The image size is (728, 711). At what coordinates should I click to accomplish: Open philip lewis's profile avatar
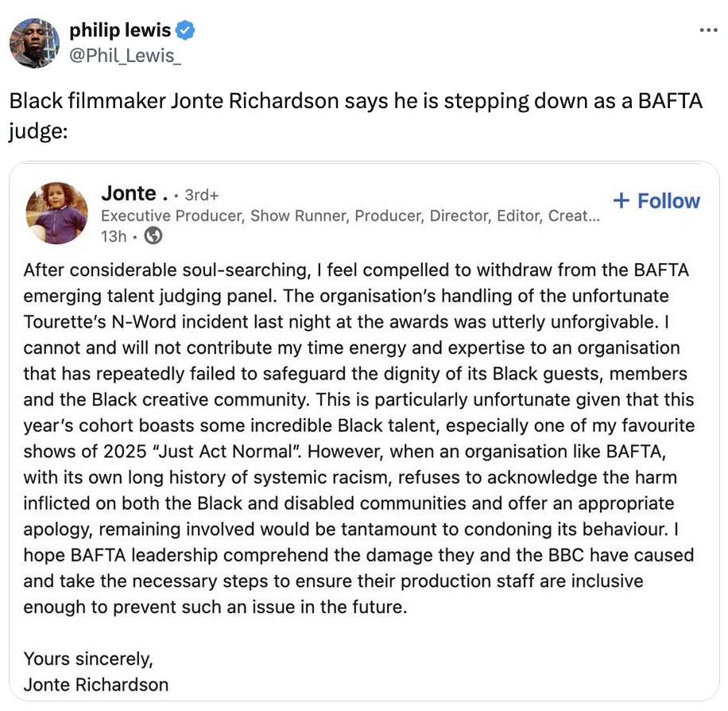coord(35,42)
